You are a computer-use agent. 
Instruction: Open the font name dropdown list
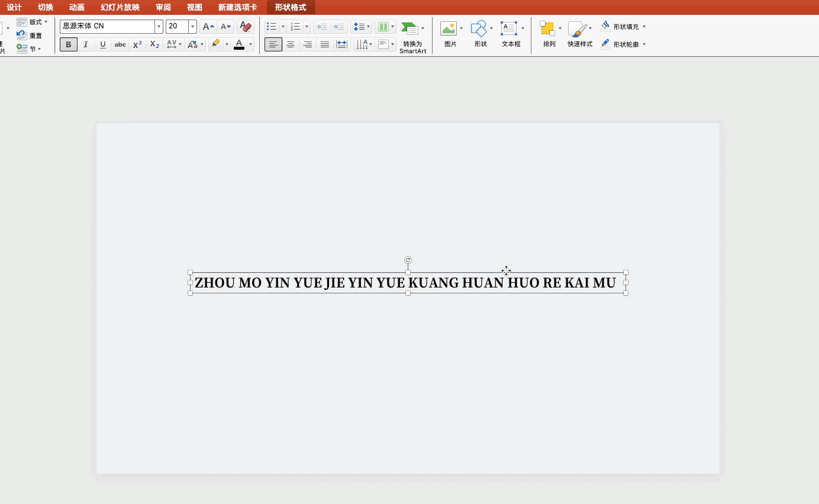(x=159, y=27)
